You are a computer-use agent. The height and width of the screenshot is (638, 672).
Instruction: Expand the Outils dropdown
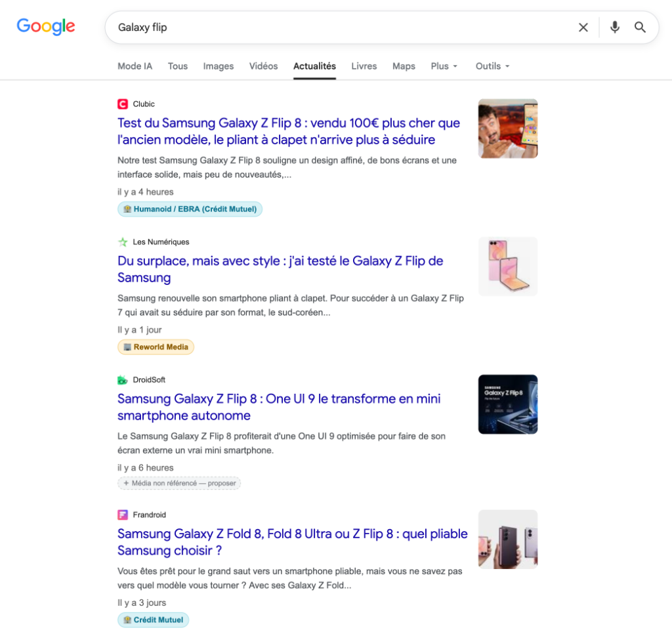tap(492, 66)
